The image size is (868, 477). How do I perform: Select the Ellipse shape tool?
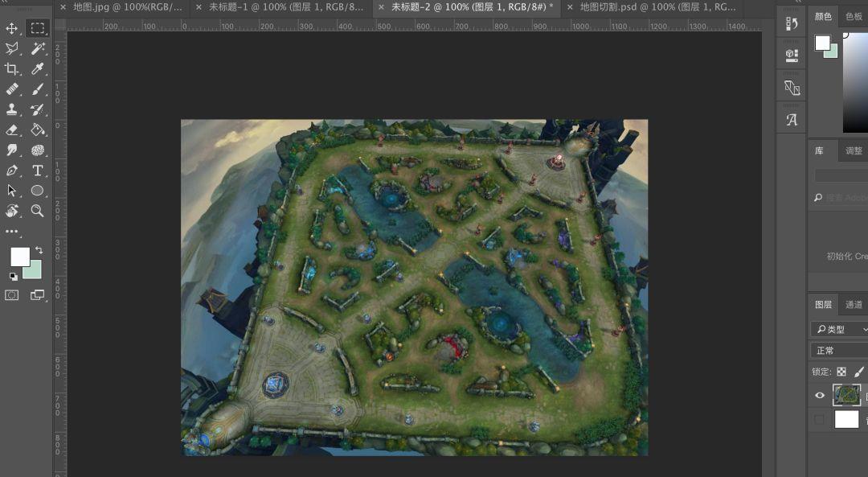tap(37, 191)
